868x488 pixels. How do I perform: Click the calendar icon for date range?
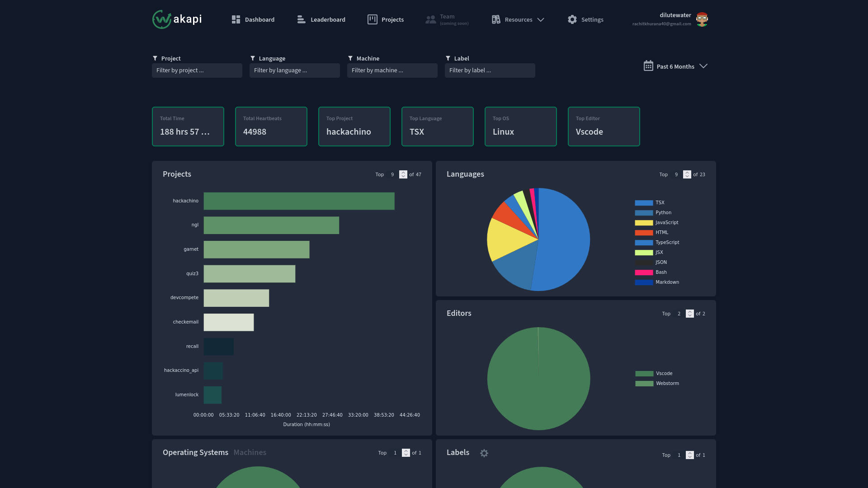(648, 66)
